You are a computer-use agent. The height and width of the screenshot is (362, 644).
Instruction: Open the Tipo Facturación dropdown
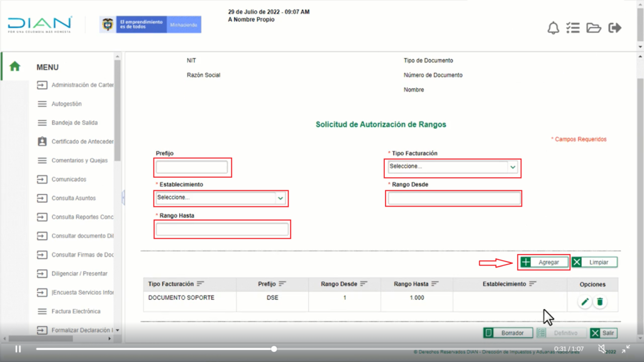453,167
